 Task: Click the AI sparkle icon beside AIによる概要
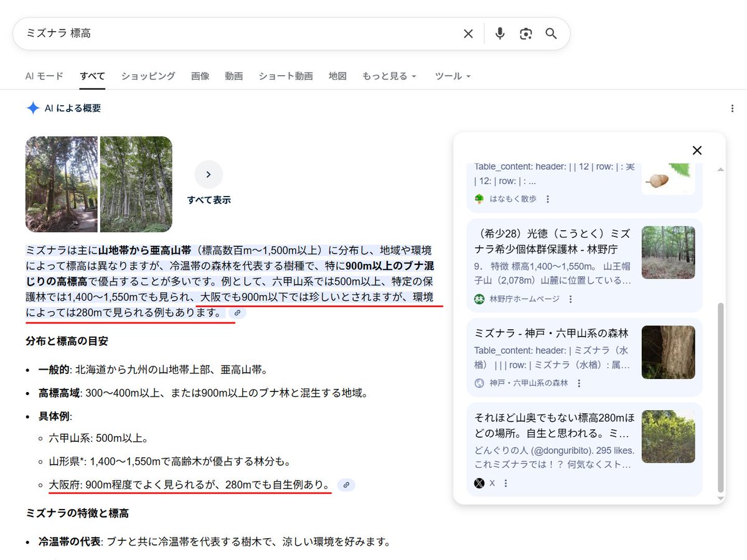(x=34, y=108)
